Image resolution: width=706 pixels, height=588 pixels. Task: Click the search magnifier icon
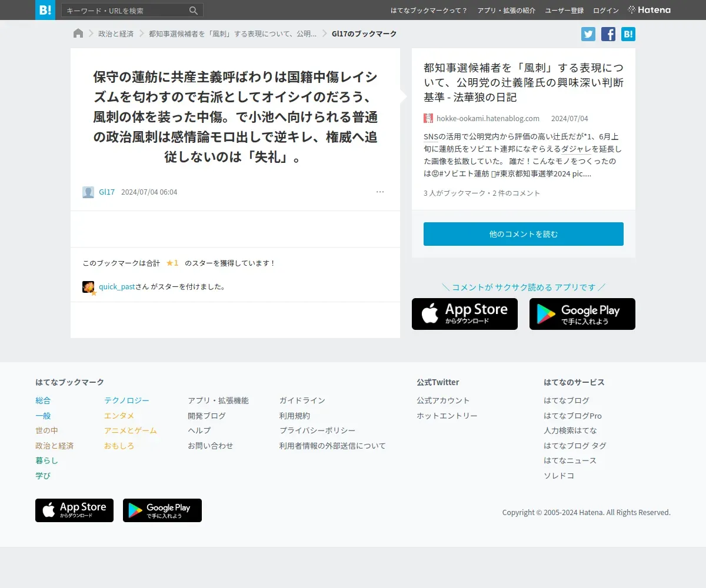tap(194, 11)
